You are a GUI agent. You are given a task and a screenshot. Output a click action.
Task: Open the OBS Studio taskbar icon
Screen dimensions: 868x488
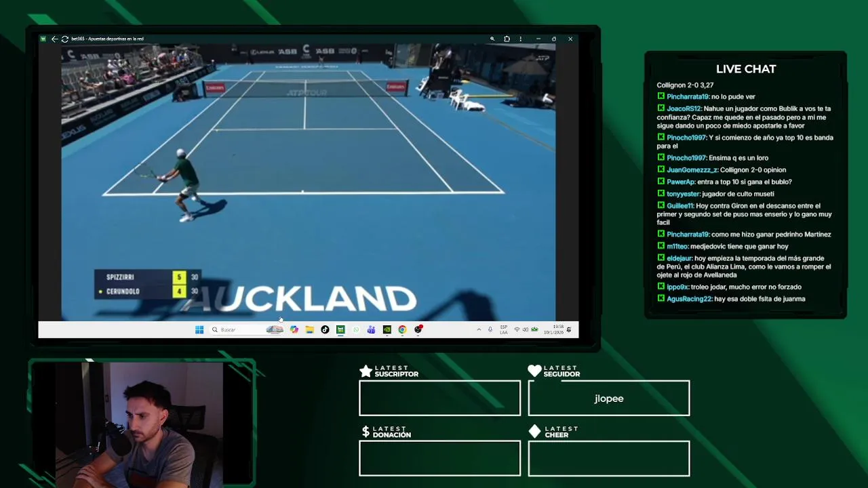tap(418, 329)
